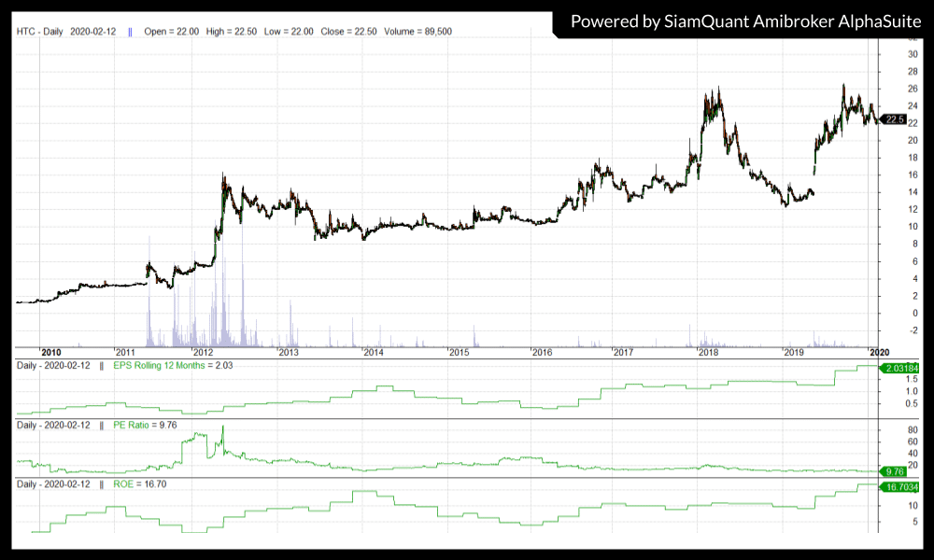The image size is (934, 560).
Task: Select the green 2.03184 EPS value tag
Action: click(x=900, y=368)
